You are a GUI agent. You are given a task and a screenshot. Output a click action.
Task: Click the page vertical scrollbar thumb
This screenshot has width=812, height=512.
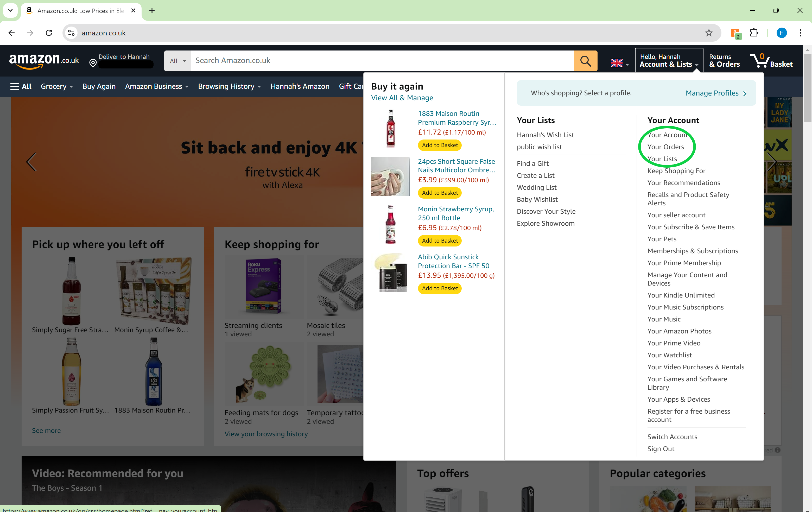tap(807, 88)
